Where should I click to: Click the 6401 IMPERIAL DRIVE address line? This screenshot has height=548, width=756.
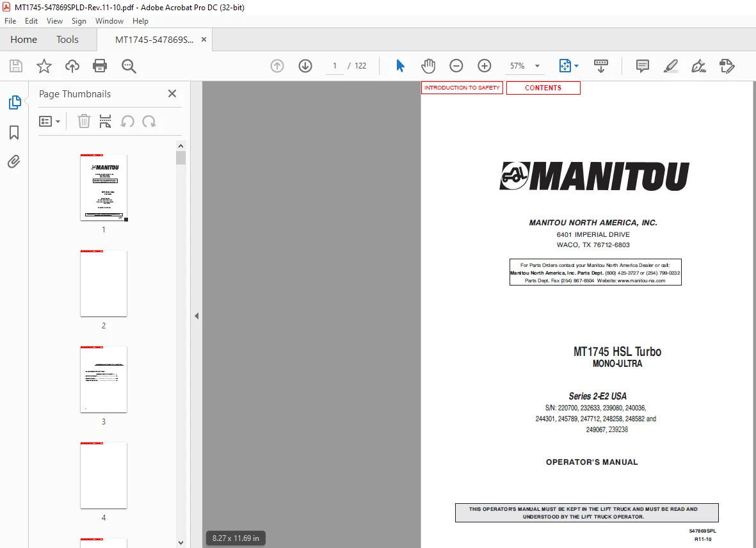click(x=593, y=235)
